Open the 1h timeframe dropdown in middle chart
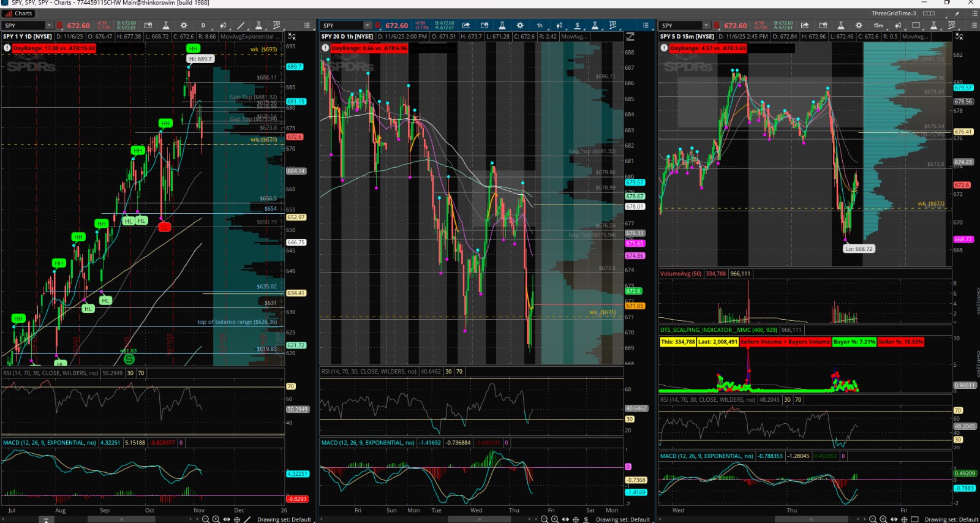This screenshot has height=523, width=980. (x=540, y=25)
